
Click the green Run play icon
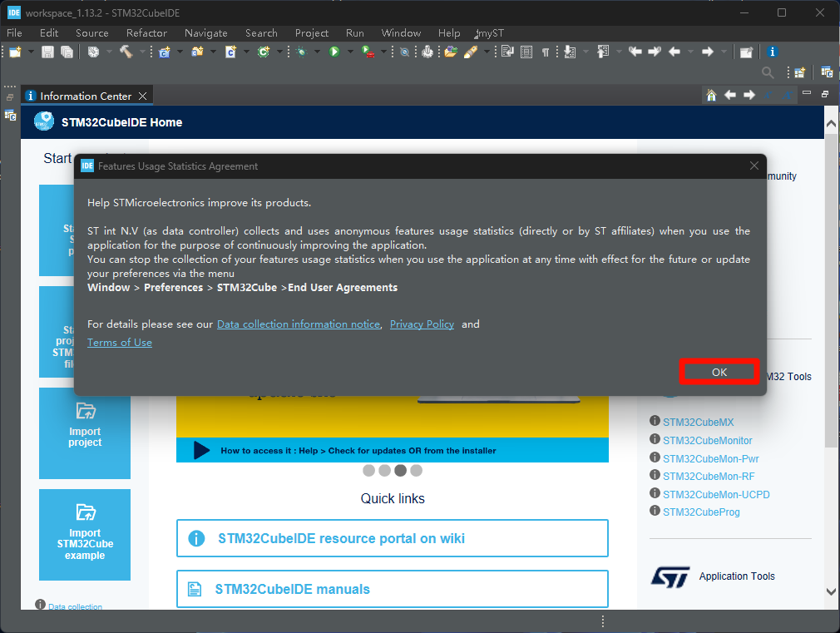pyautogui.click(x=334, y=52)
